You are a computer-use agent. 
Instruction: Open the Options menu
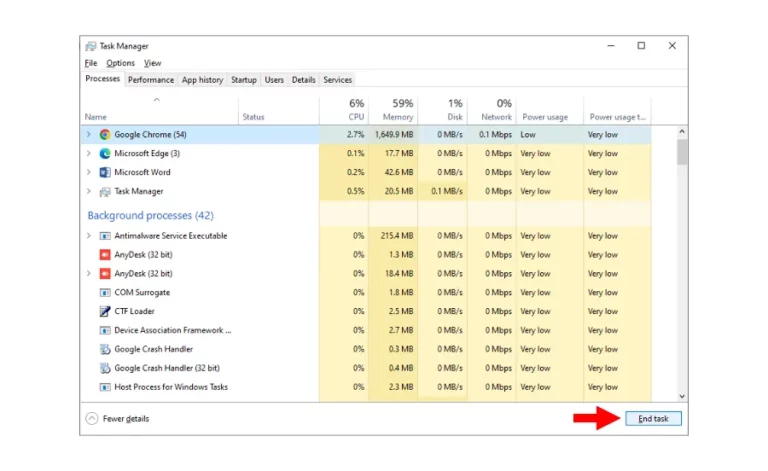(120, 63)
